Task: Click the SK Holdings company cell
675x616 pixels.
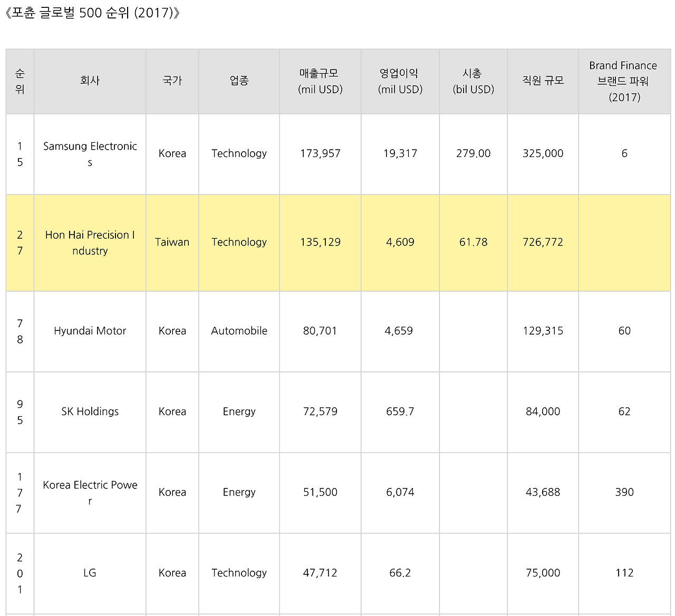Action: (x=90, y=412)
